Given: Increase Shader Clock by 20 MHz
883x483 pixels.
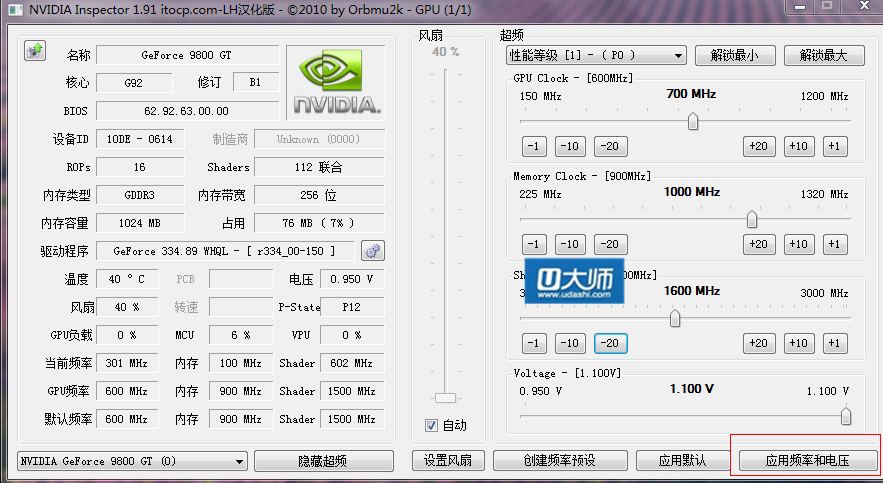Looking at the screenshot, I should (759, 343).
